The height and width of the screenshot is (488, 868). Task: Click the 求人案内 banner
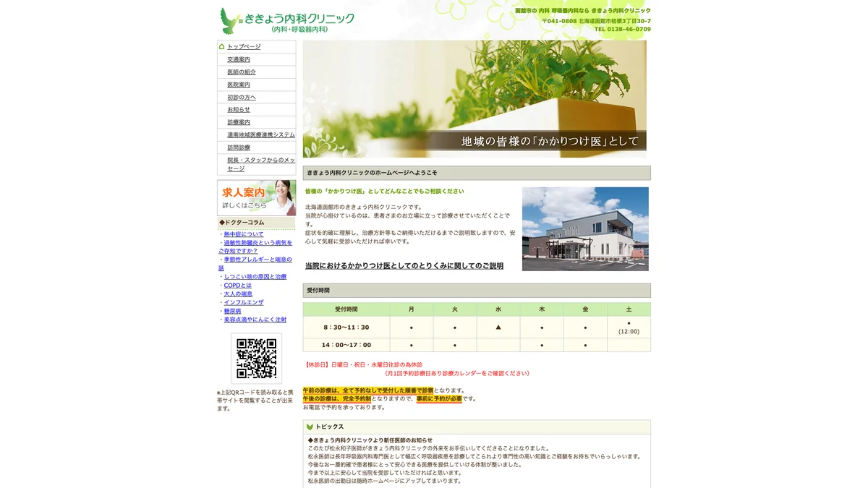[x=256, y=198]
